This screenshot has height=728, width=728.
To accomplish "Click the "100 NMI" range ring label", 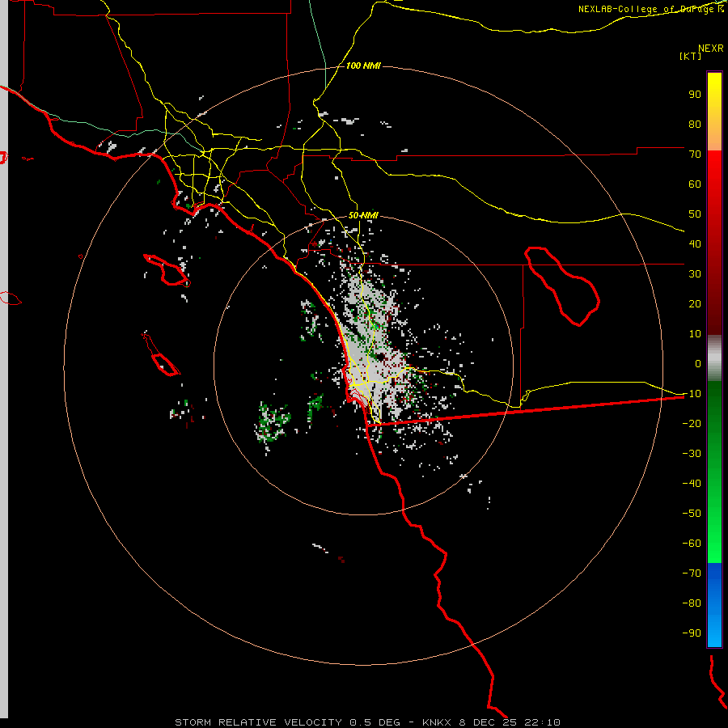I will click(363, 66).
